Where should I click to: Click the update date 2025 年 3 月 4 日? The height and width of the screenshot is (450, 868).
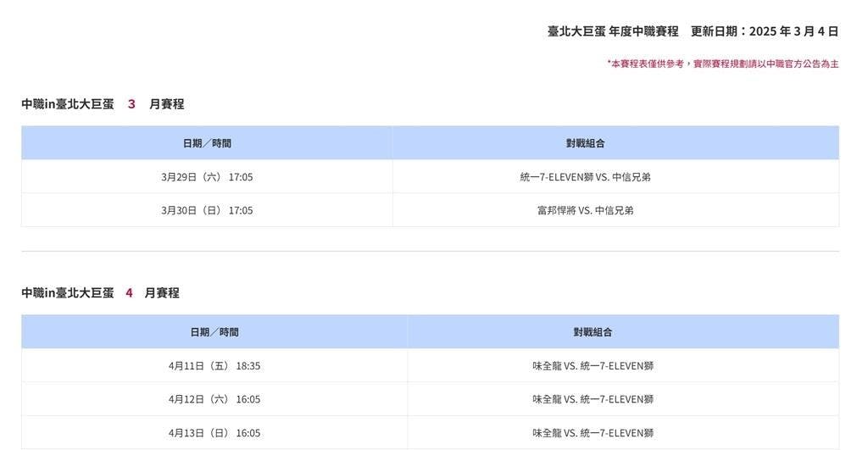[x=793, y=31]
